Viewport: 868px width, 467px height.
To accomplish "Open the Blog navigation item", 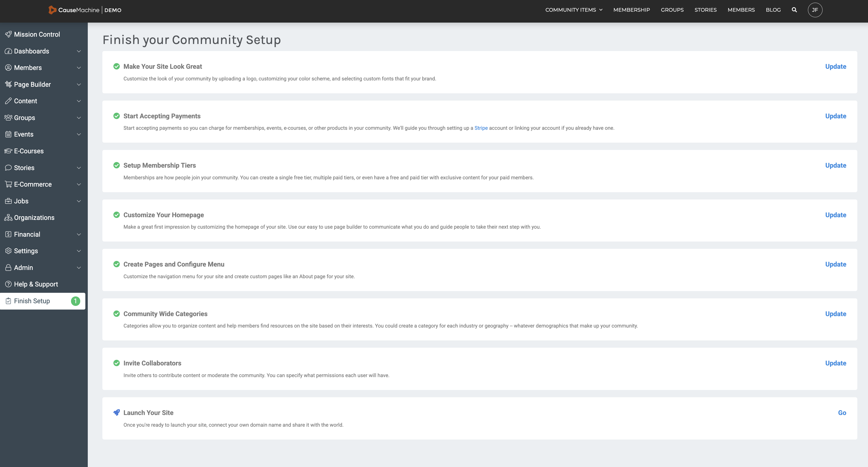I will tap(773, 10).
